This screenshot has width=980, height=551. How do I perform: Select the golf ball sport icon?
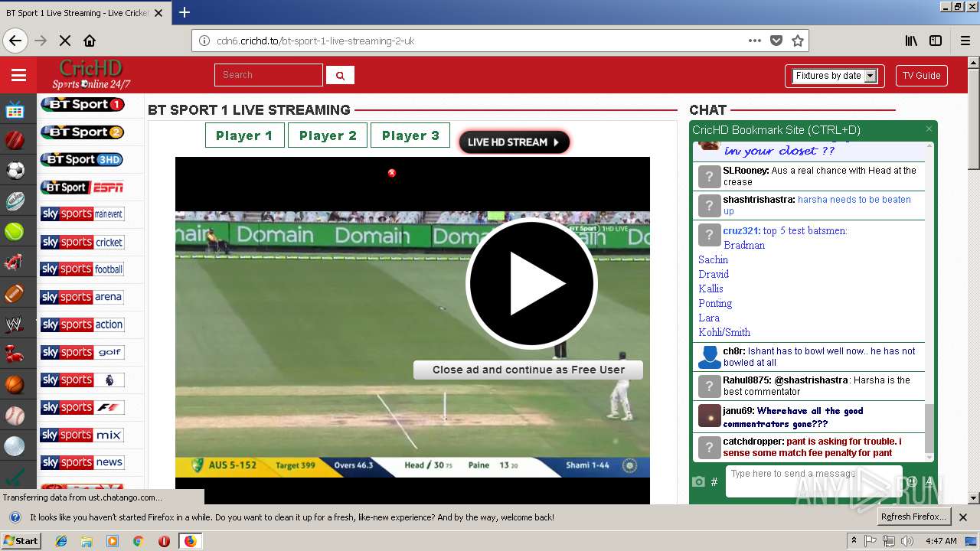15,446
